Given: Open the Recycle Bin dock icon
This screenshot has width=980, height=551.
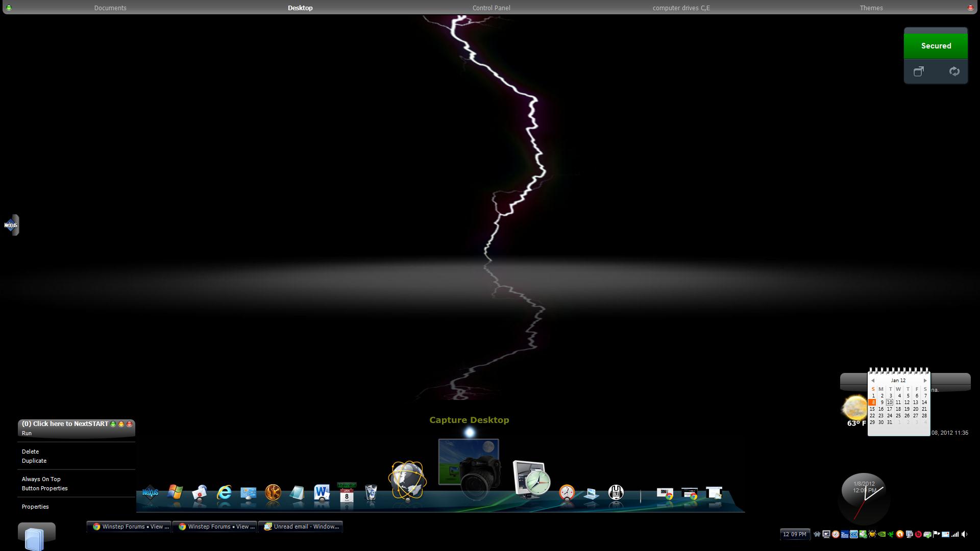Looking at the screenshot, I should pyautogui.click(x=371, y=493).
